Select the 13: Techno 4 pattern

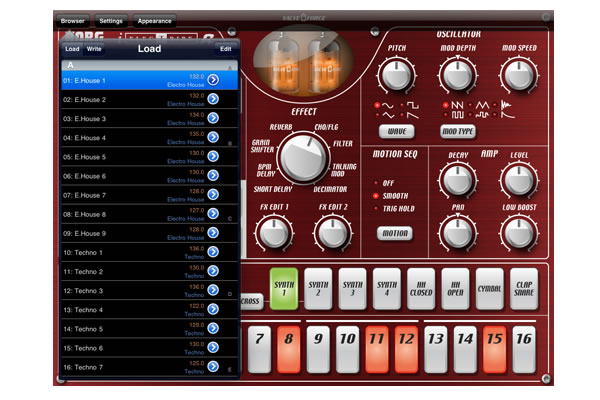click(149, 310)
